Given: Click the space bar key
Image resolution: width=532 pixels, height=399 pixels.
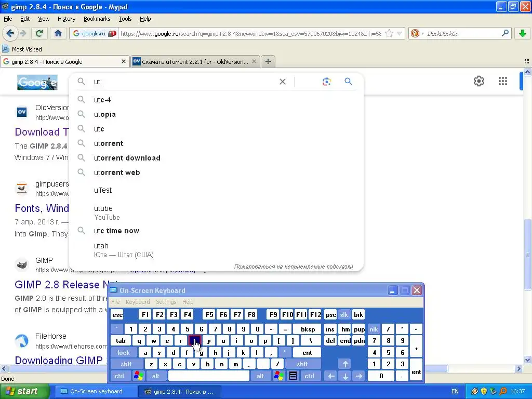Looking at the screenshot, I should [209, 376].
